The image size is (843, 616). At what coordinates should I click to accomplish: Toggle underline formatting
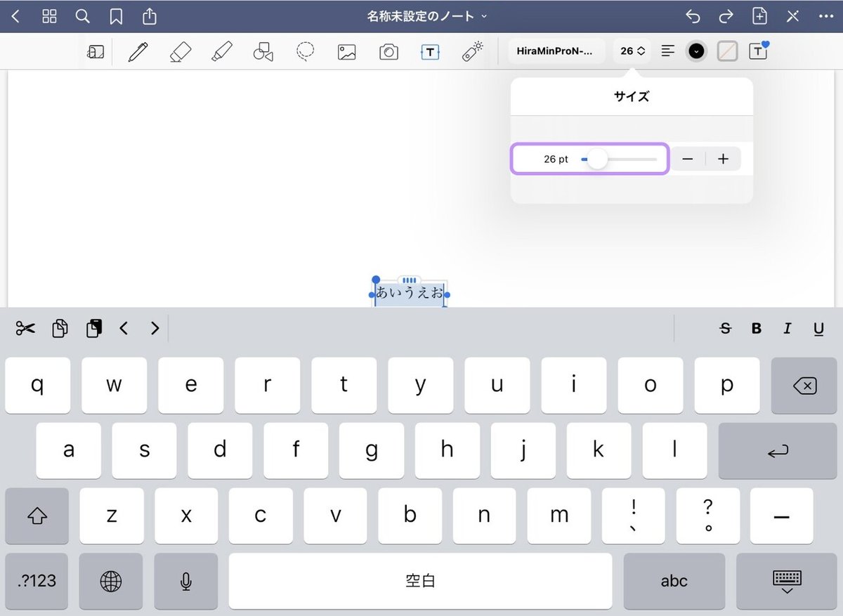(818, 328)
